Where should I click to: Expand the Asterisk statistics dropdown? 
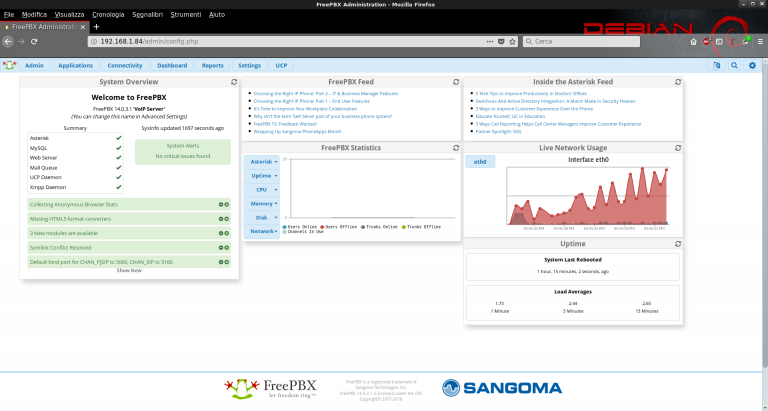pos(262,162)
